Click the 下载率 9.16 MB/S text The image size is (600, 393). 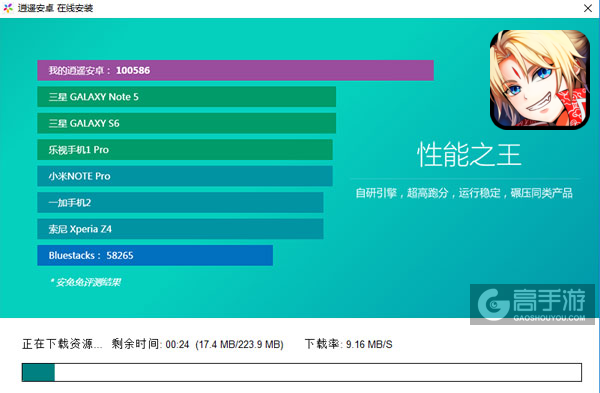pyautogui.click(x=348, y=344)
